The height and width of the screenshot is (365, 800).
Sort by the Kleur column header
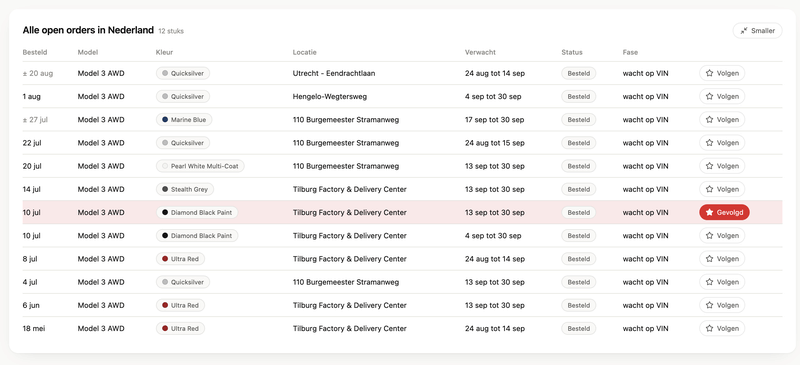click(164, 52)
